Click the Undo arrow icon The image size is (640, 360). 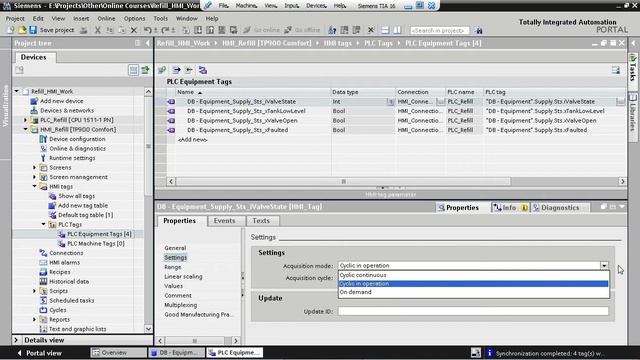click(x=148, y=30)
